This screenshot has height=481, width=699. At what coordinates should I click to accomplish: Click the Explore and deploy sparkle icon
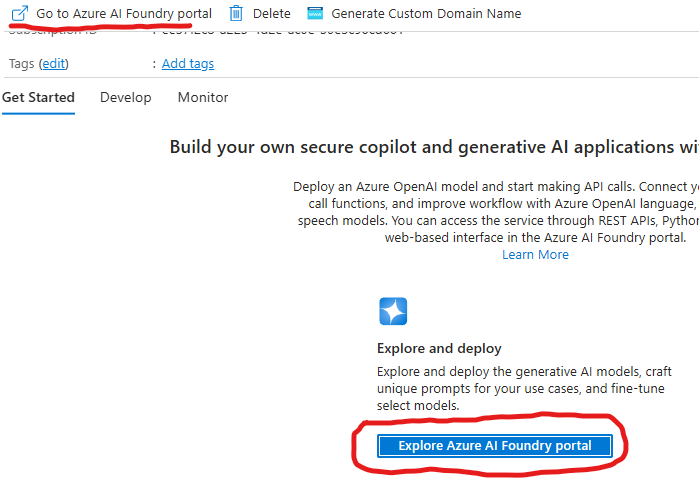[393, 311]
